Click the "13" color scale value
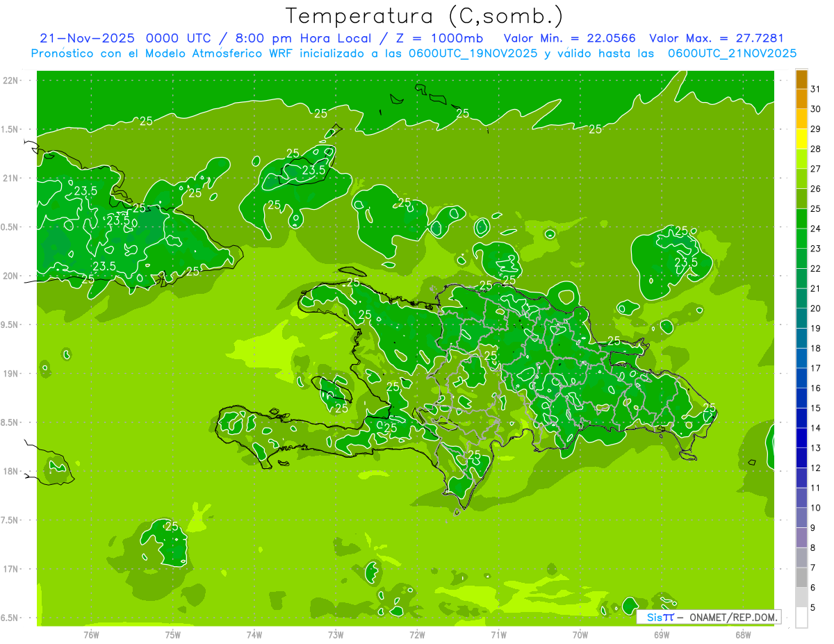 tap(816, 448)
